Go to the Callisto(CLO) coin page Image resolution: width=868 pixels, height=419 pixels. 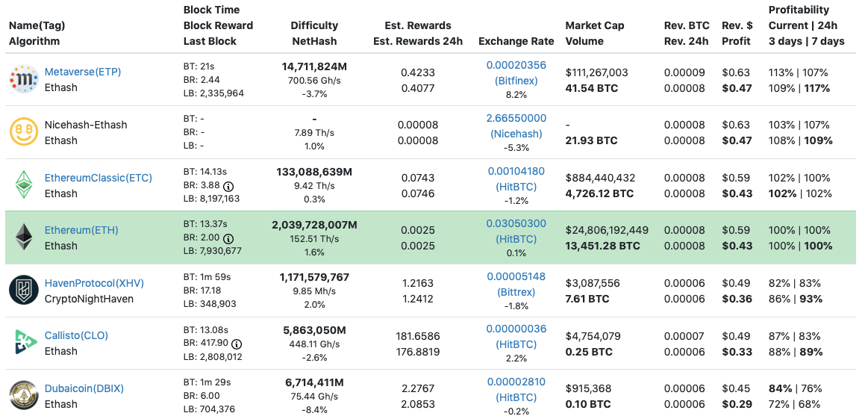[x=76, y=335]
